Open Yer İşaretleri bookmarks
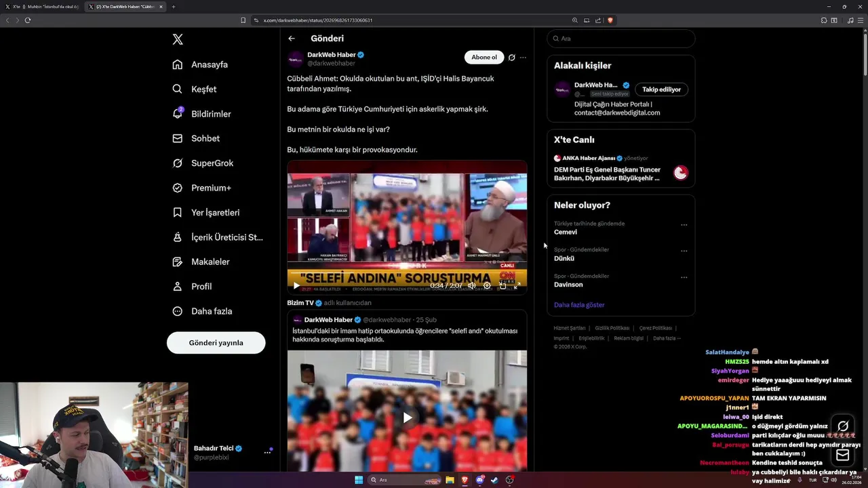 pos(206,212)
